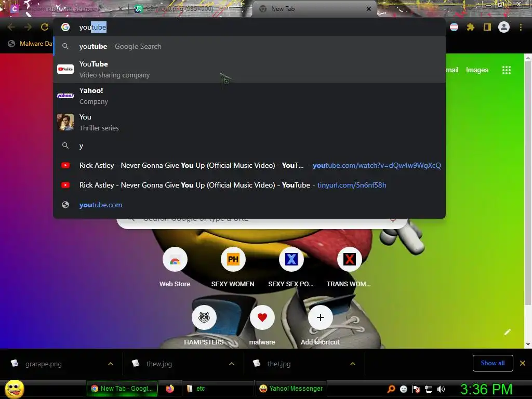Click the flag with red X tray icon
Image resolution: width=532 pixels, height=399 pixels.
click(x=416, y=389)
